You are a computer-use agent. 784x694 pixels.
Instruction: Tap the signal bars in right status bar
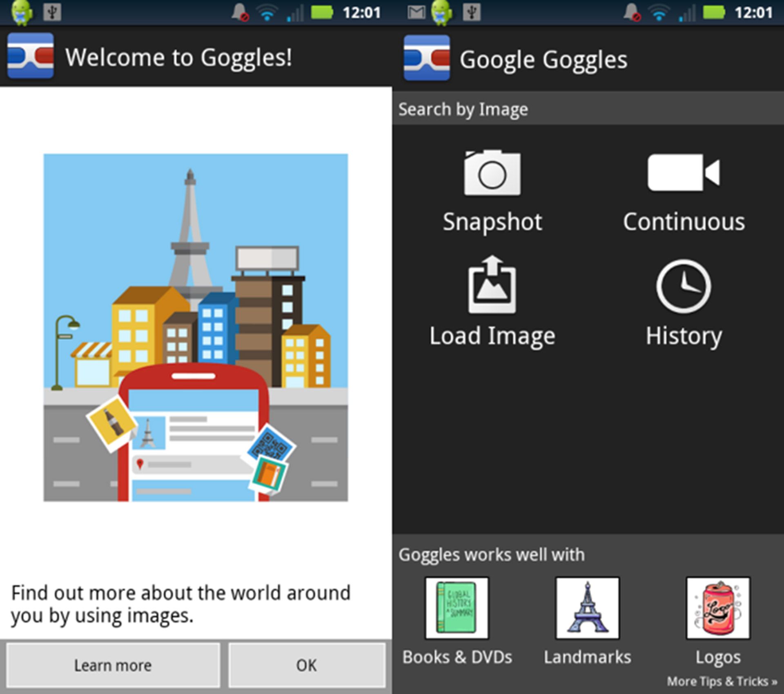[x=687, y=13]
